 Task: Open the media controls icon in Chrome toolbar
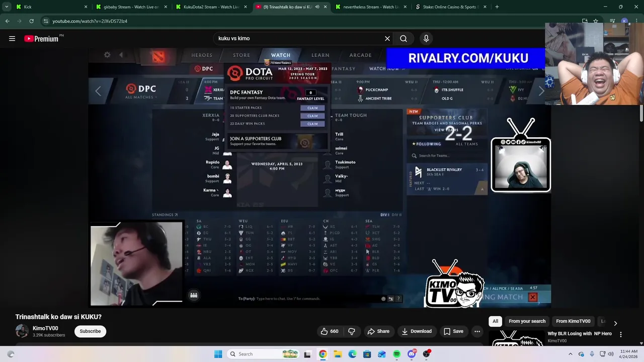point(612,21)
